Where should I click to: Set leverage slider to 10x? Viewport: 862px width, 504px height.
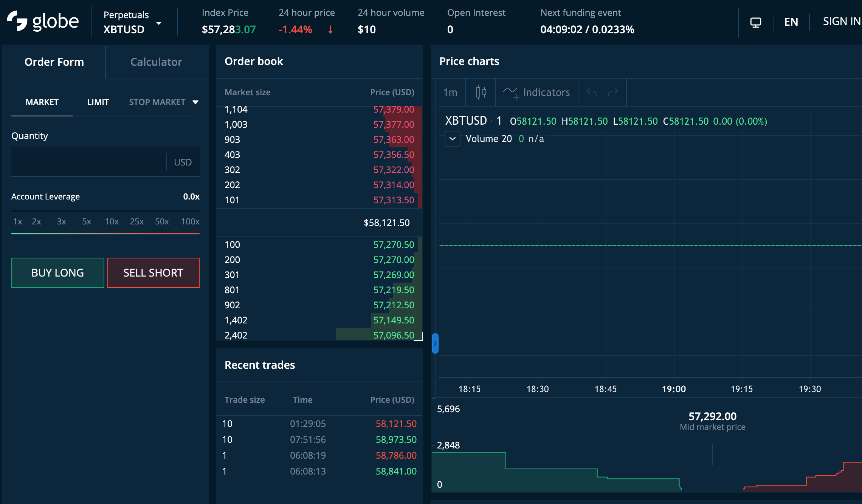coord(112,221)
